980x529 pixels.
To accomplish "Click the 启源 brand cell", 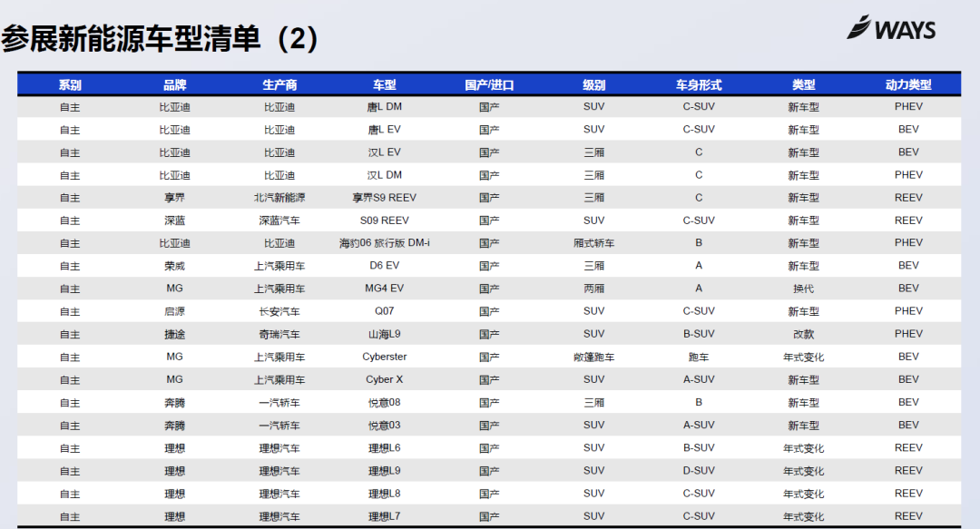I will 175,311.
